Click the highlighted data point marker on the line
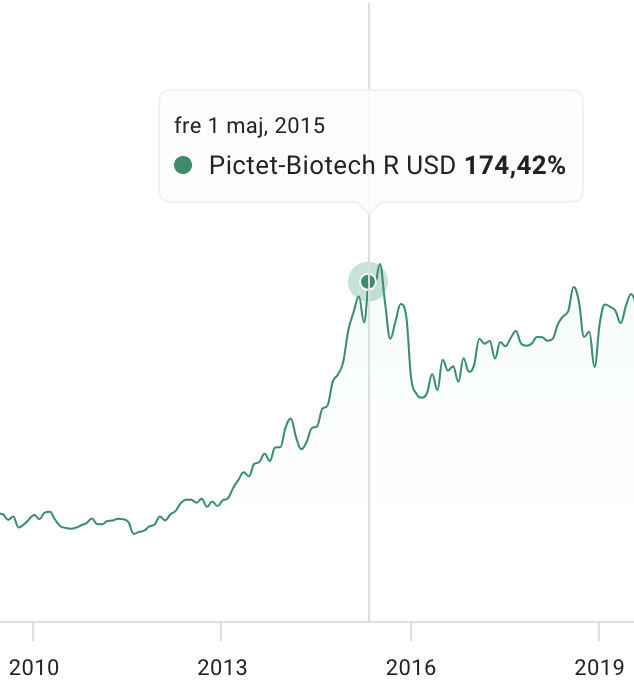 (368, 282)
